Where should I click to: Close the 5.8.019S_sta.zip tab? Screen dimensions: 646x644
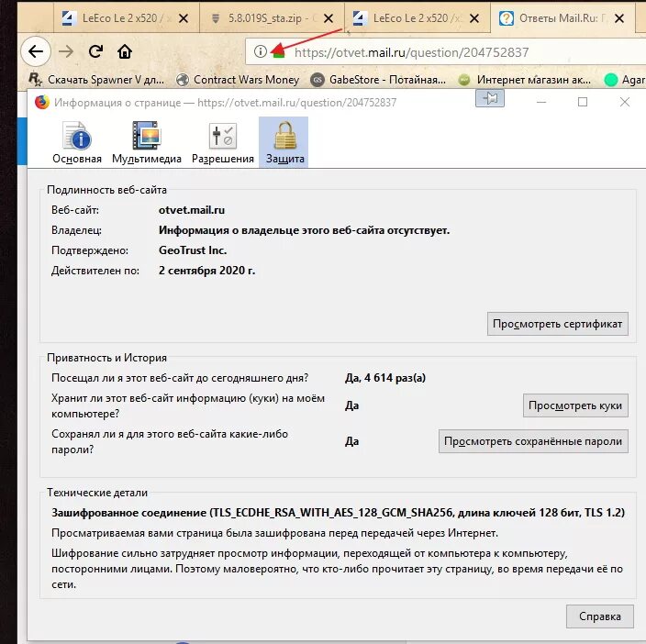329,18
